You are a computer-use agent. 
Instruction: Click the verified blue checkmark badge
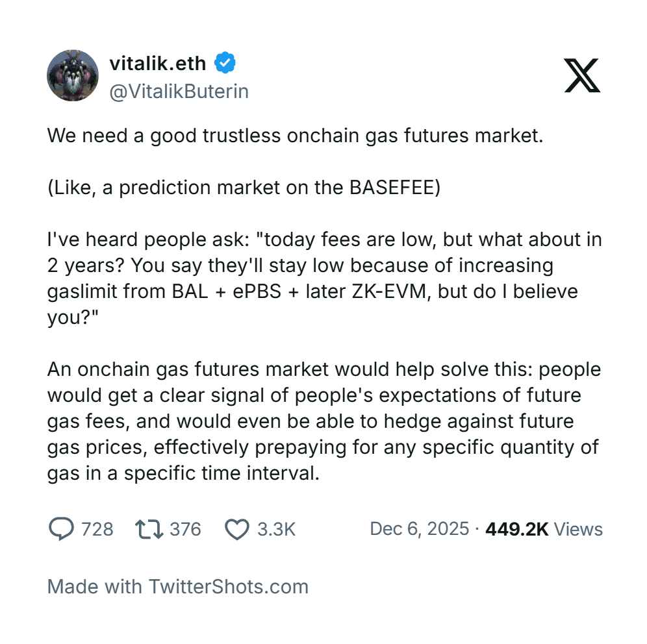point(224,62)
